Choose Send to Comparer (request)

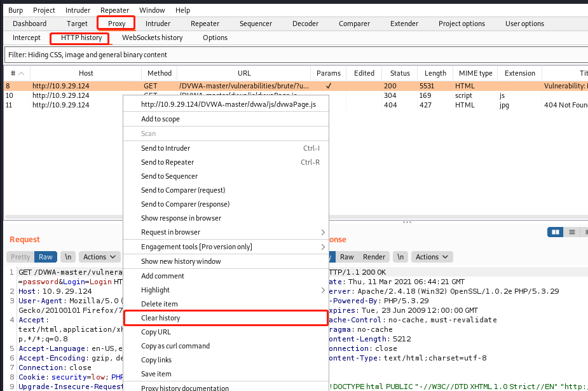click(x=226, y=190)
